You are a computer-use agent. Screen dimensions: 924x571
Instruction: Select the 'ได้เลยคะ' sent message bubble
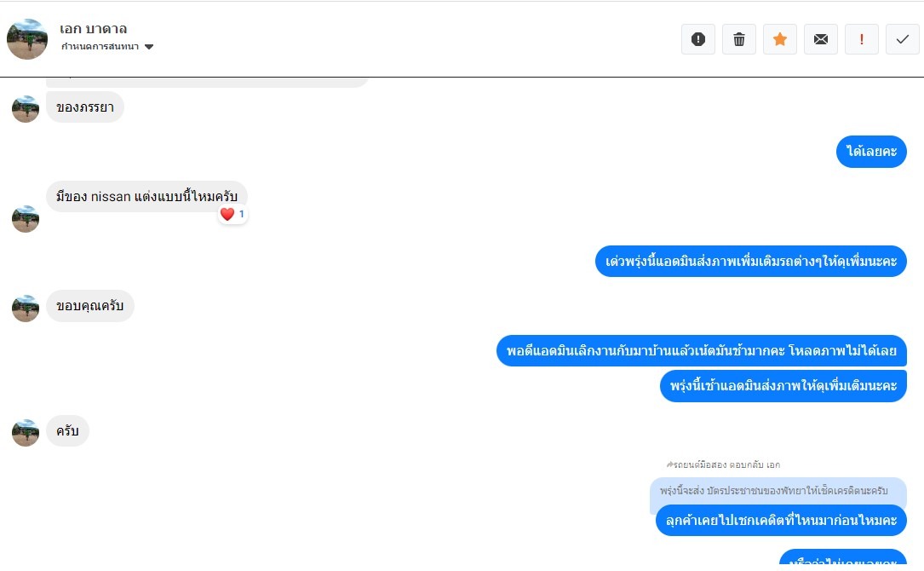pyautogui.click(x=871, y=152)
